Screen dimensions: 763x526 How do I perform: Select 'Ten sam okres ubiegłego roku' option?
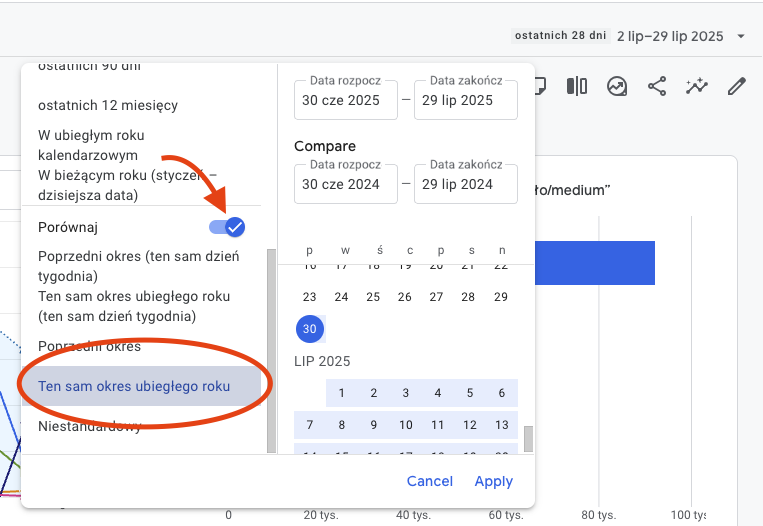coord(134,386)
